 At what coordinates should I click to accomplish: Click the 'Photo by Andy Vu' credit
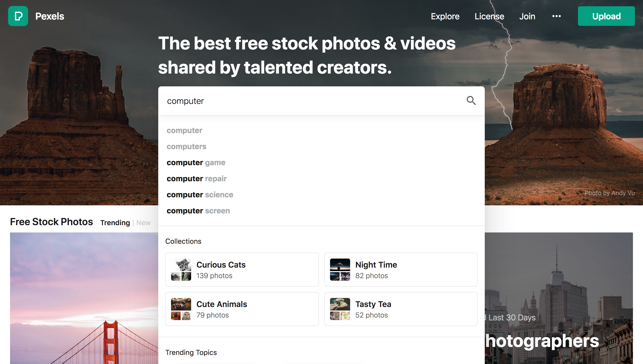pos(610,193)
